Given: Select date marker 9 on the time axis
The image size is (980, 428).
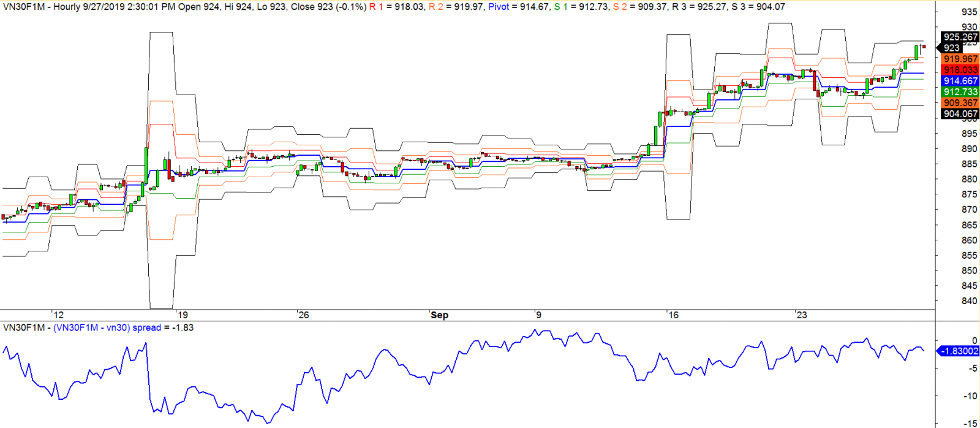Looking at the screenshot, I should tap(538, 315).
